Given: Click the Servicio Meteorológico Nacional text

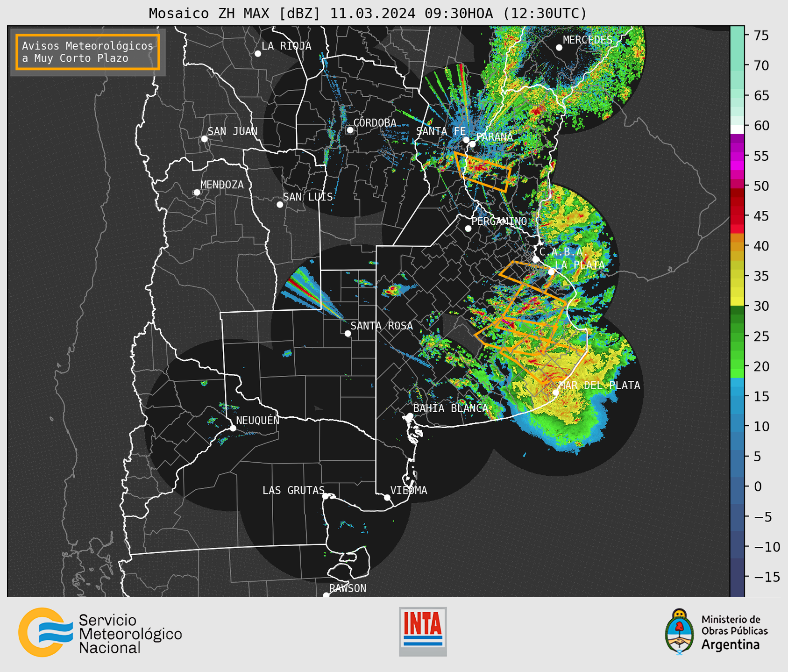Looking at the screenshot, I should [130, 634].
